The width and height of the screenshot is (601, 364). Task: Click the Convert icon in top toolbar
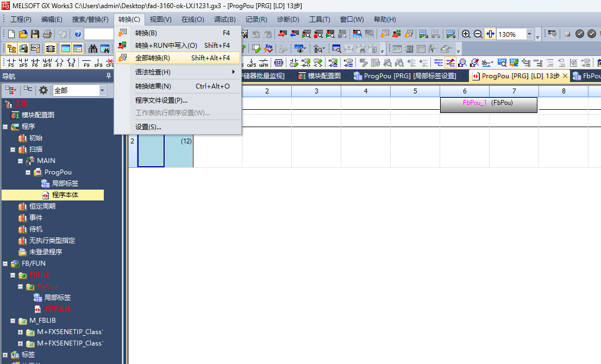click(x=385, y=34)
